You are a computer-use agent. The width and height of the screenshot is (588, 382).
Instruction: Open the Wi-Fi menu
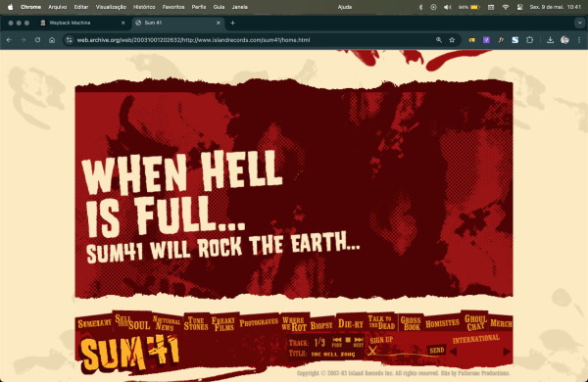pos(505,7)
